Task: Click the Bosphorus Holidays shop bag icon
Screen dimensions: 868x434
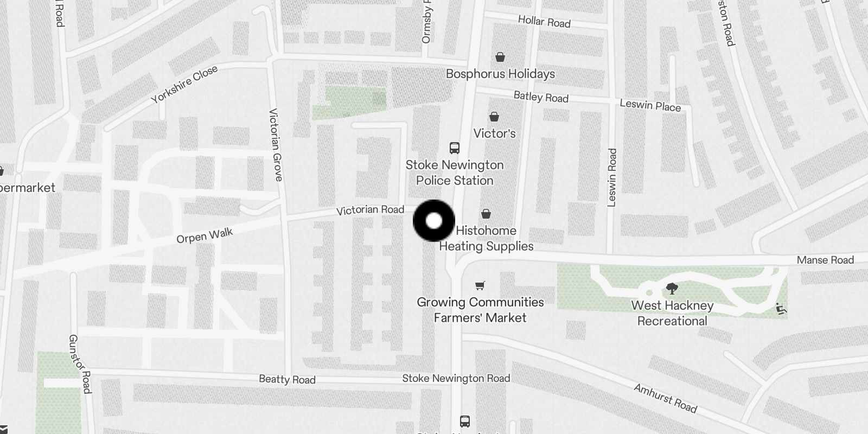Action: pos(500,56)
